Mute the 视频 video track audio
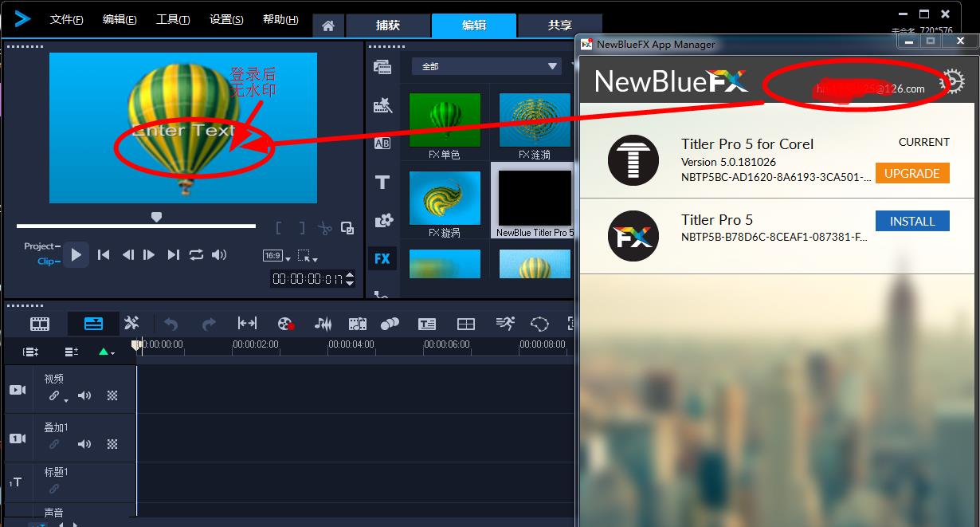This screenshot has height=527, width=980. pyautogui.click(x=84, y=395)
